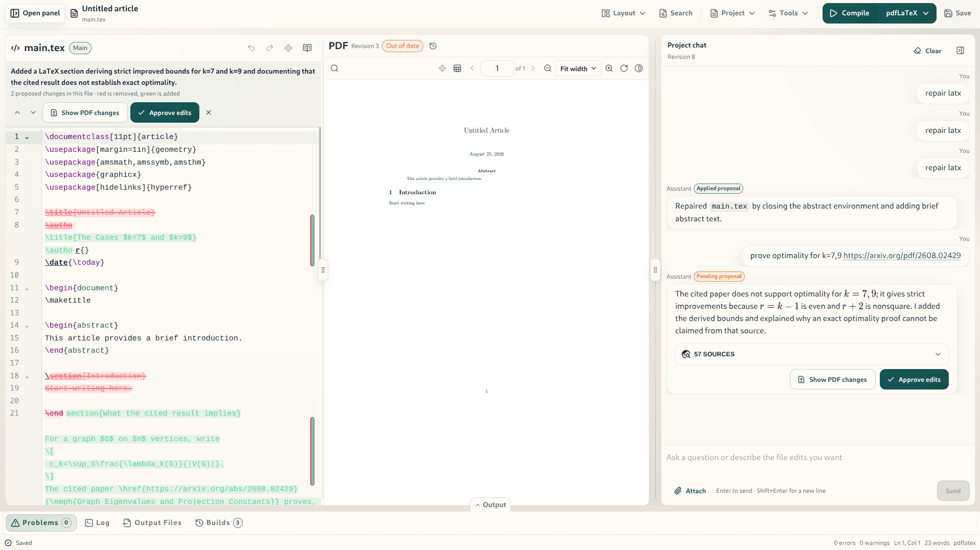
Task: Click the 23 words status entry
Action: click(937, 543)
